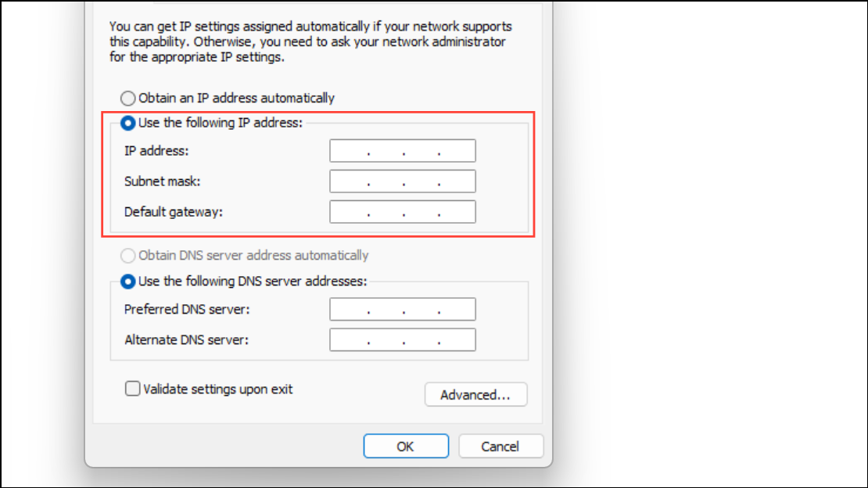Click last octet of Alternate DNS field
Viewport: 868px width, 488px height.
click(x=457, y=340)
